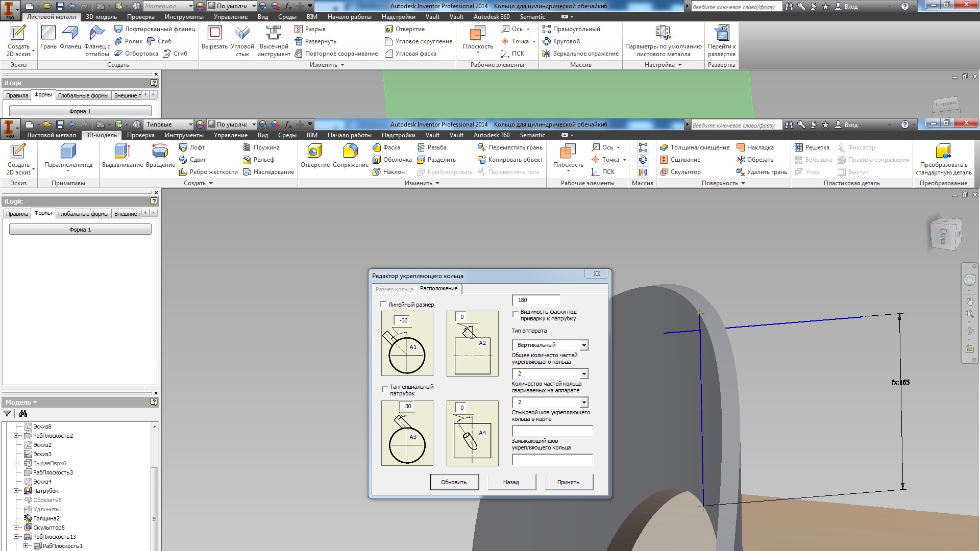980x551 pixels.
Task: Click the Pan hand tool in navigation bar
Action: point(969,302)
